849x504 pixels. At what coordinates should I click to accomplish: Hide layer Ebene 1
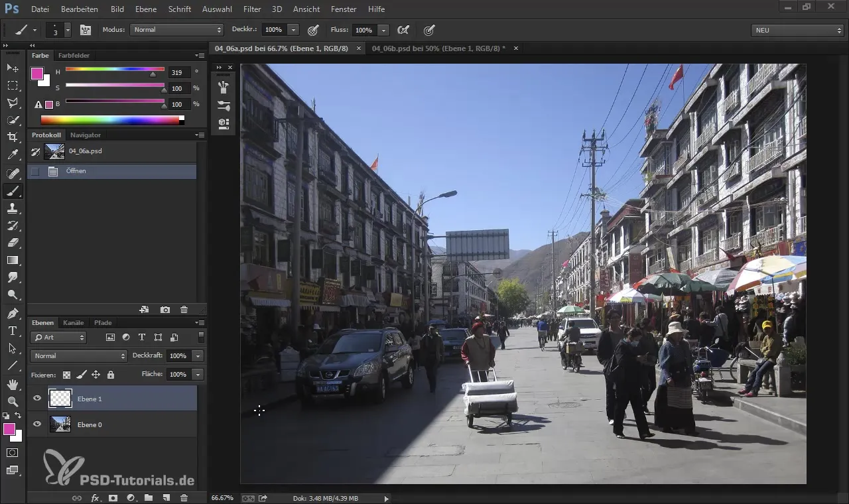point(37,399)
